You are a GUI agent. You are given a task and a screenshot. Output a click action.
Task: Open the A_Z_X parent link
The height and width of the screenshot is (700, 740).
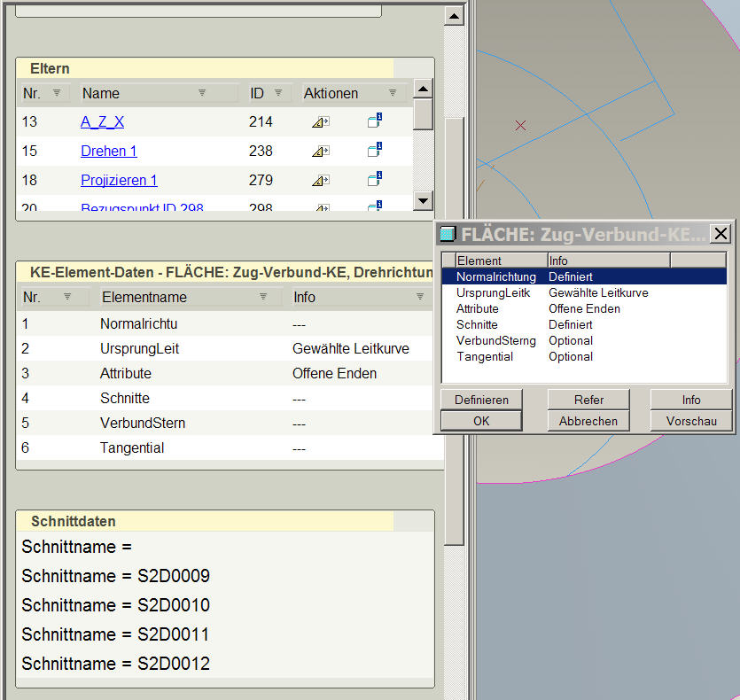click(x=102, y=122)
